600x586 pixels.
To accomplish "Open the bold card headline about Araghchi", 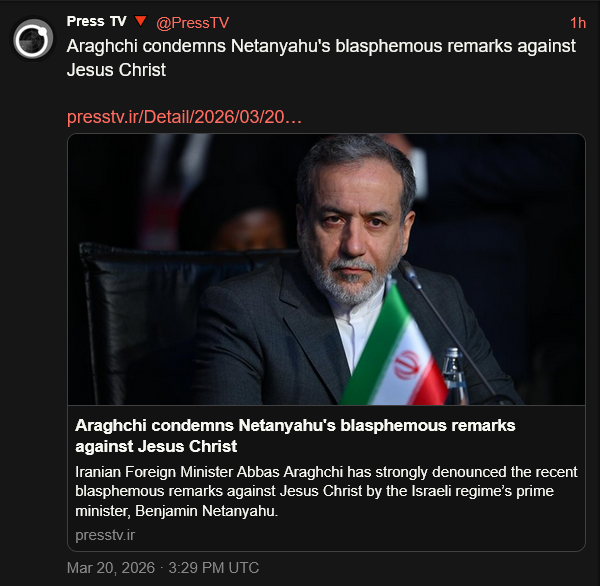I will [x=295, y=436].
